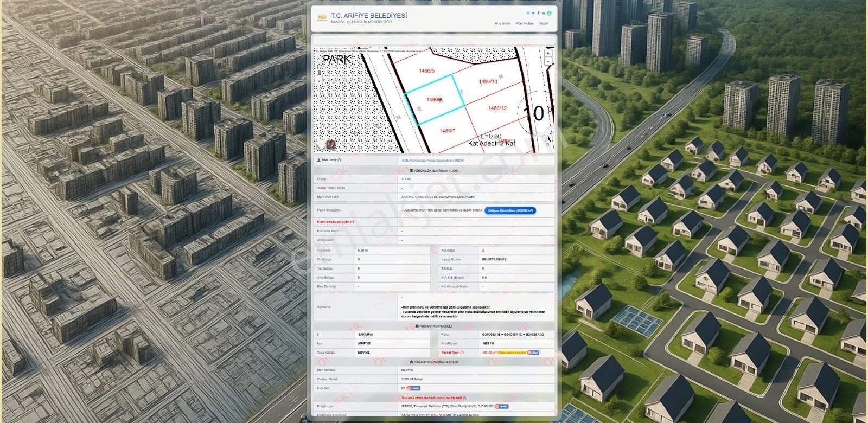Click the YÜRÜRLÜKTEKİ İMAR PLANI section header
868x423 pixels.
tap(434, 170)
